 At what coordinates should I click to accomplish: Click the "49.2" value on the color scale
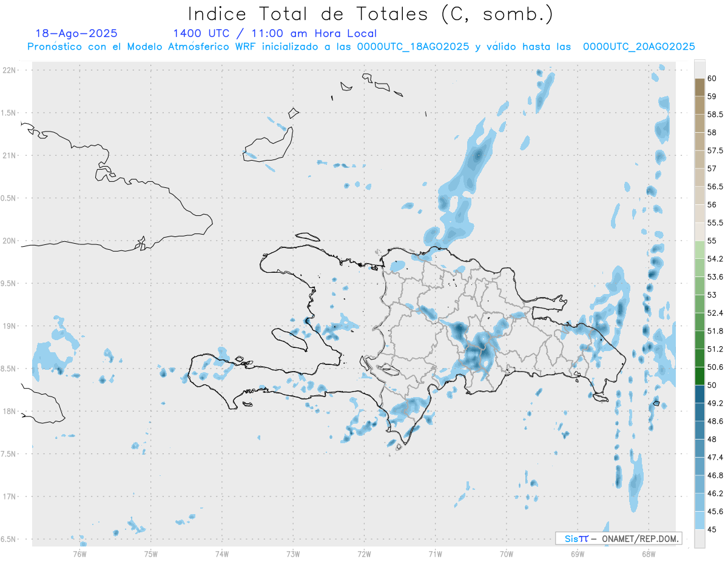click(x=715, y=403)
